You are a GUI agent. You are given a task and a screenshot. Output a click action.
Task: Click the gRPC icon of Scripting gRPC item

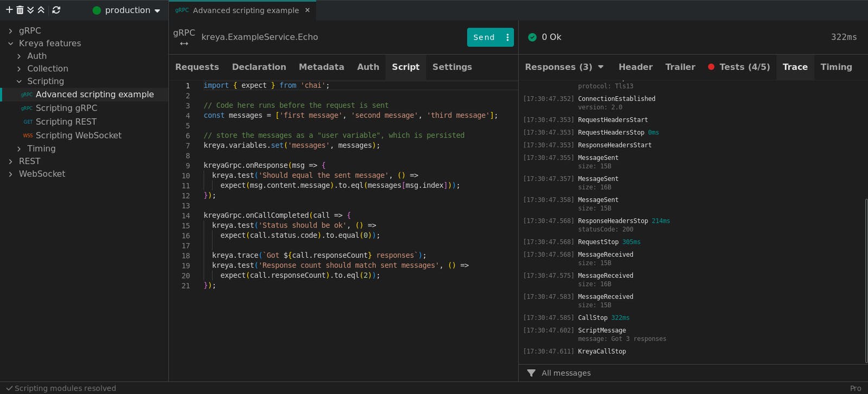[x=27, y=108]
